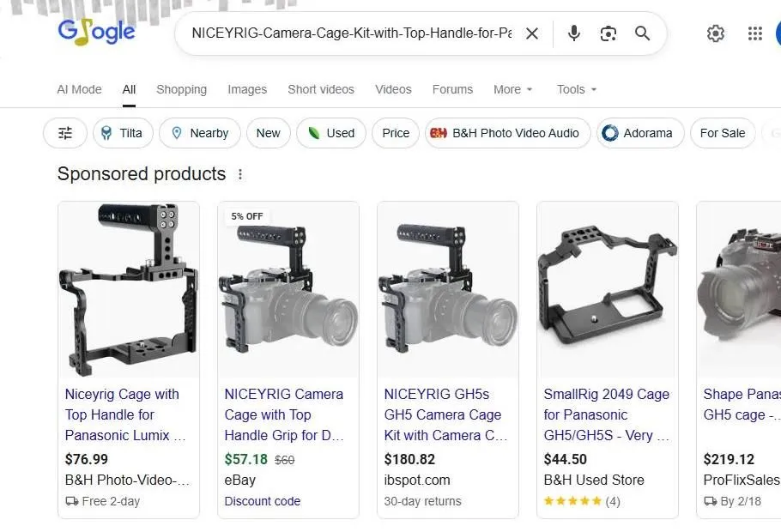Click the struck-through $60 original price
This screenshot has height=532, width=781.
pyautogui.click(x=284, y=460)
